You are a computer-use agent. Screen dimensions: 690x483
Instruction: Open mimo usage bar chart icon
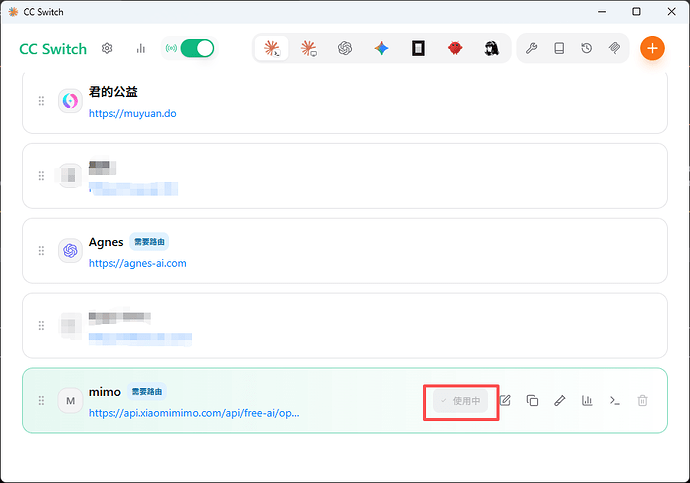[x=587, y=400]
